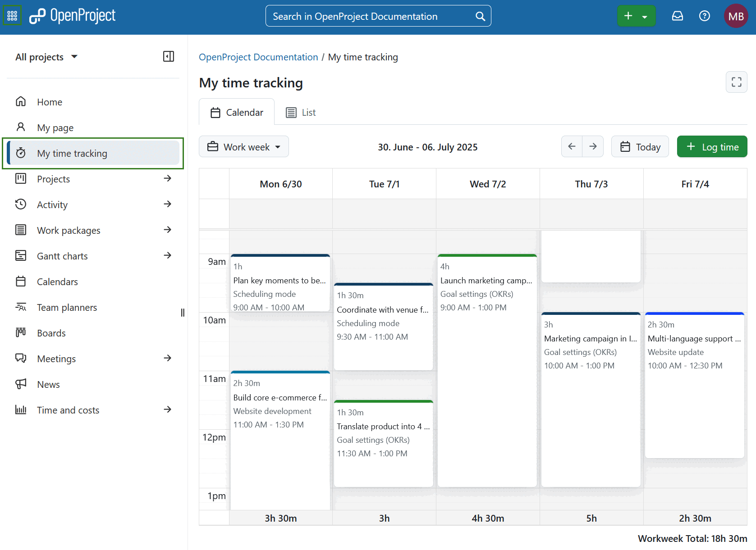Open the help question mark icon
Viewport: 756px width, 550px height.
pyautogui.click(x=705, y=16)
